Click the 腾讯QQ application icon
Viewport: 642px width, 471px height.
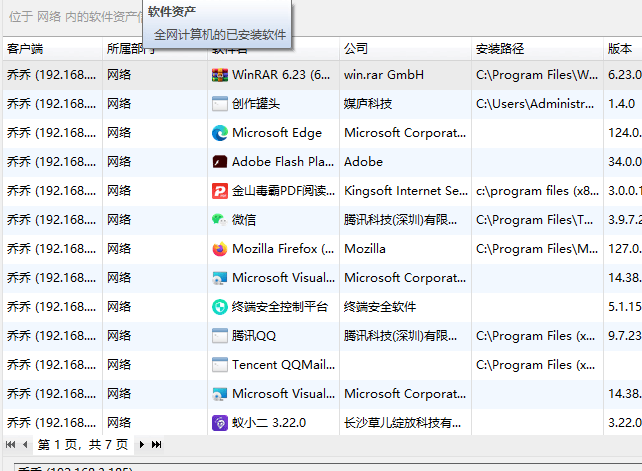tap(220, 336)
